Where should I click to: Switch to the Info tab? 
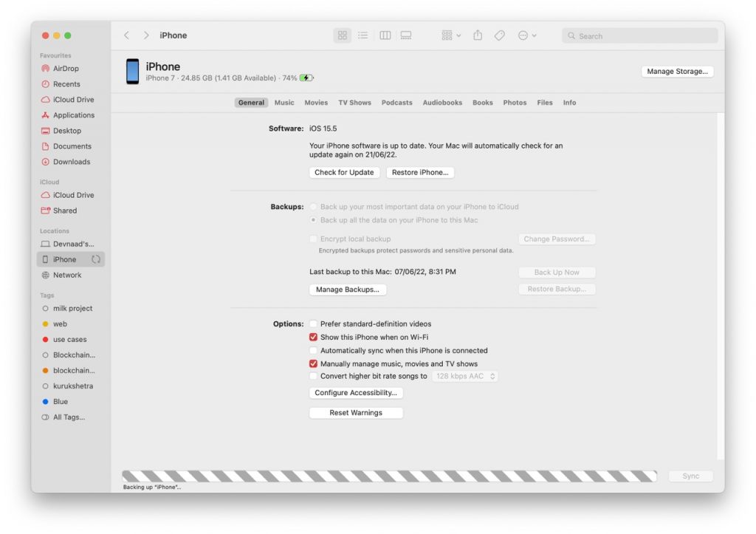coord(569,102)
